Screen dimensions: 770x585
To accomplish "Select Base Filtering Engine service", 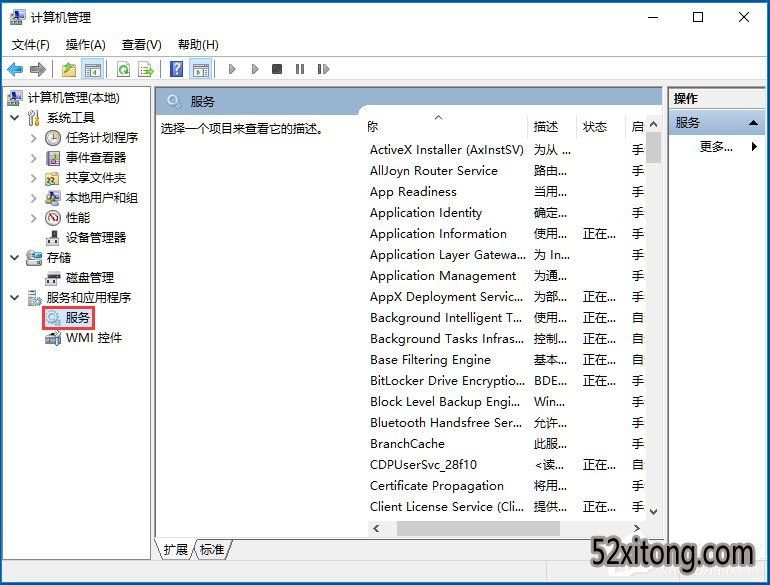I will click(x=430, y=360).
